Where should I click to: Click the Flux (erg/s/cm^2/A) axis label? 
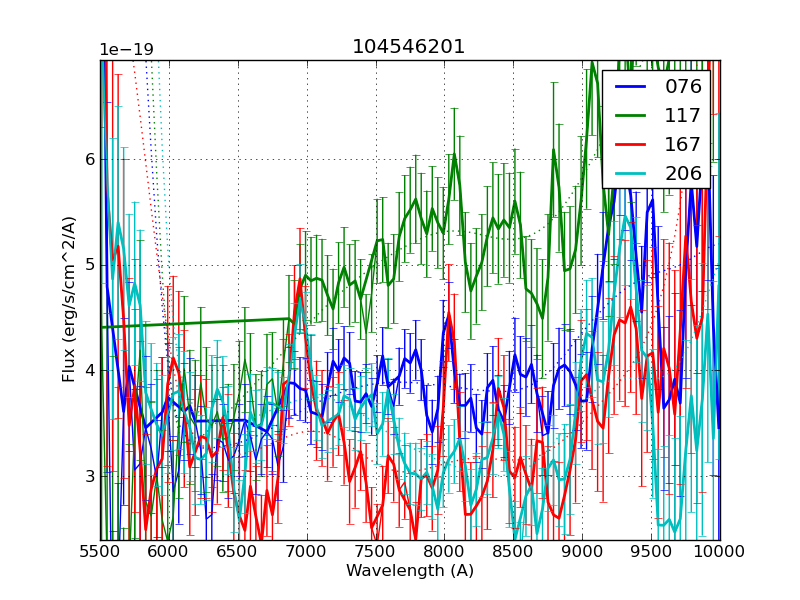point(69,299)
